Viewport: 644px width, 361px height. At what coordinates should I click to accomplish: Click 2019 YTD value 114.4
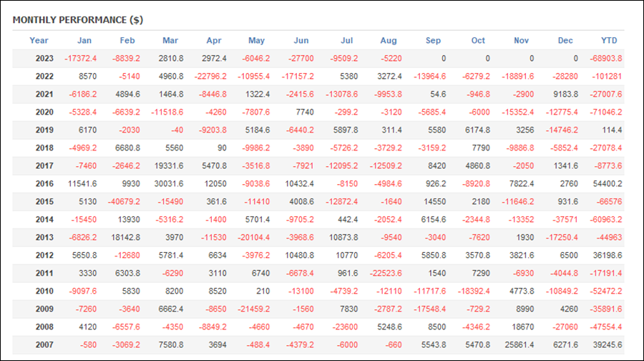(612, 130)
